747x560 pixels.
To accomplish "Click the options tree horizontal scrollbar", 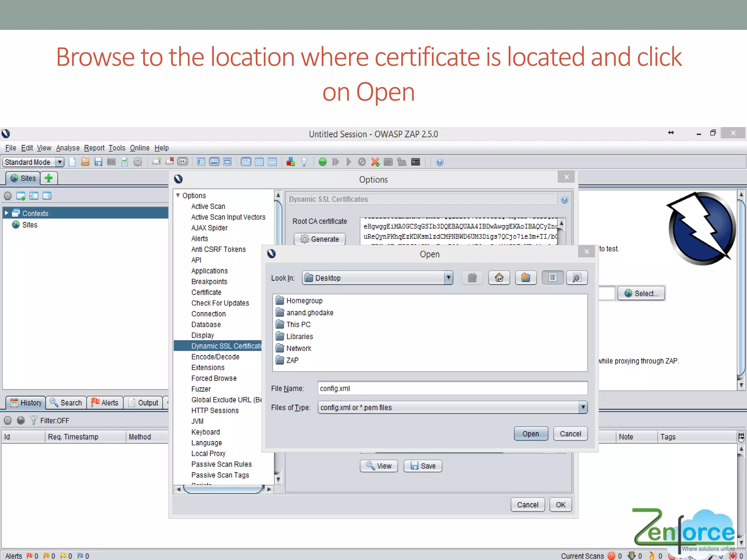I will 224,489.
